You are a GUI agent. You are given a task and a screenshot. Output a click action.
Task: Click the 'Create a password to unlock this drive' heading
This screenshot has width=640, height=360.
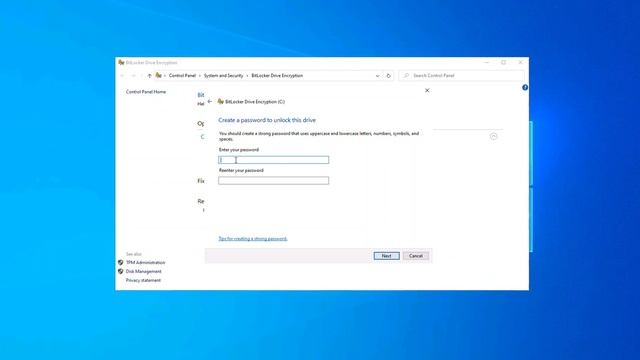pyautogui.click(x=267, y=120)
